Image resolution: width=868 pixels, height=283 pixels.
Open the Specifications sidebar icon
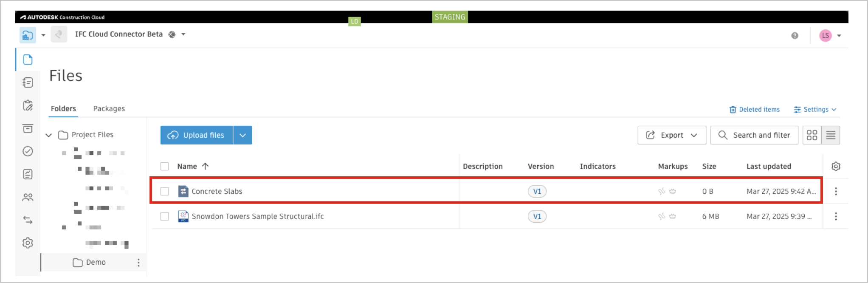pos(28,82)
